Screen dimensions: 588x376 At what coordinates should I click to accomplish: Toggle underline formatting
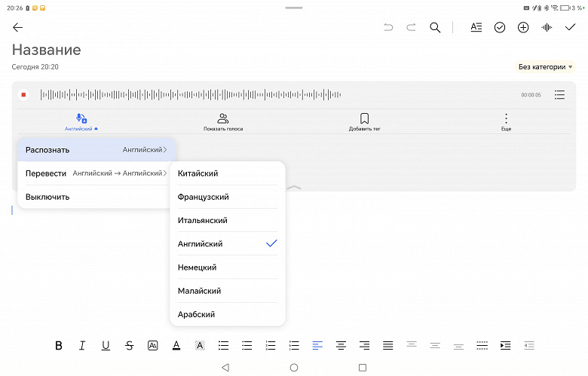(106, 345)
